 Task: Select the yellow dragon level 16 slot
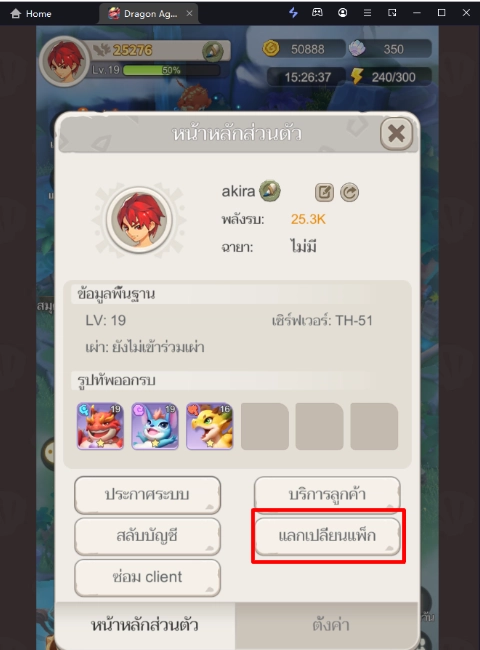[x=209, y=426]
